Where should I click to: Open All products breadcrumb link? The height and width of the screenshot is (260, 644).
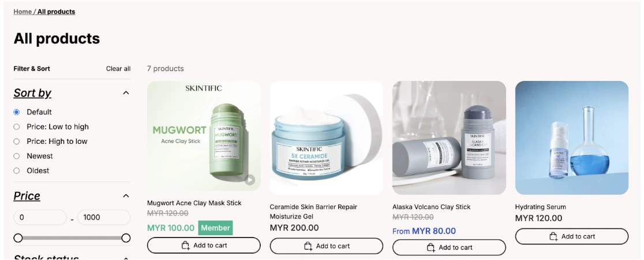pos(57,12)
